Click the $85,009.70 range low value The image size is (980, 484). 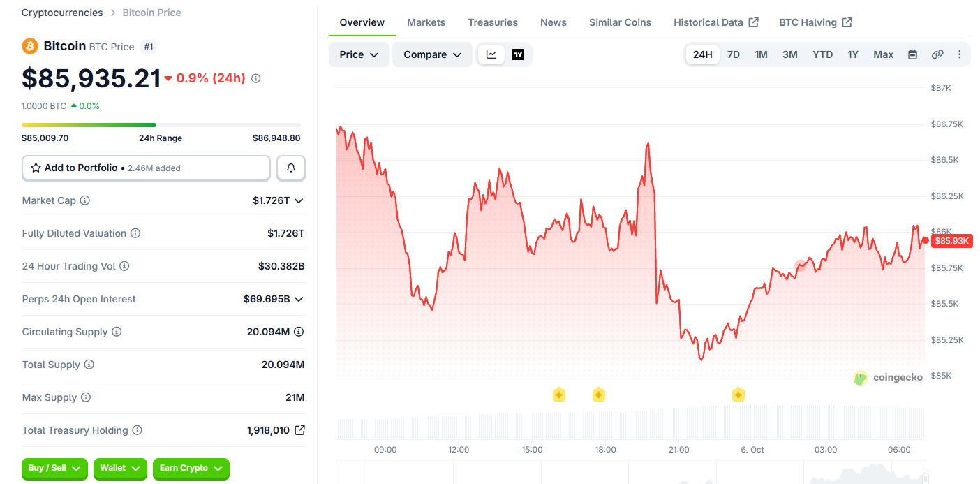click(x=45, y=138)
